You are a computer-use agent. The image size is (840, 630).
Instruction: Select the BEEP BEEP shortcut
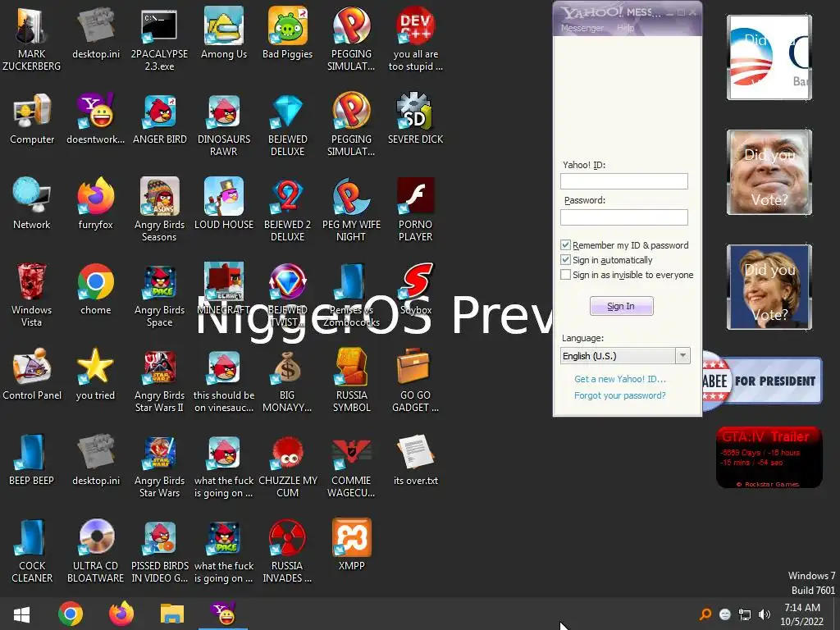click(x=32, y=461)
